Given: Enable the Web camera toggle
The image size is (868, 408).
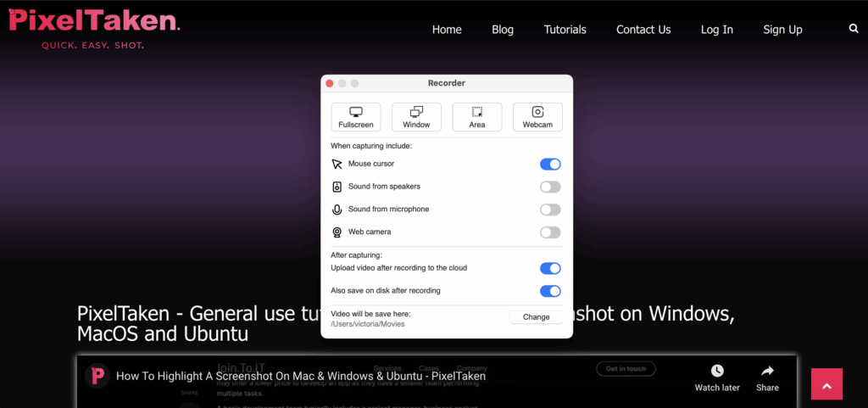Looking at the screenshot, I should (550, 232).
